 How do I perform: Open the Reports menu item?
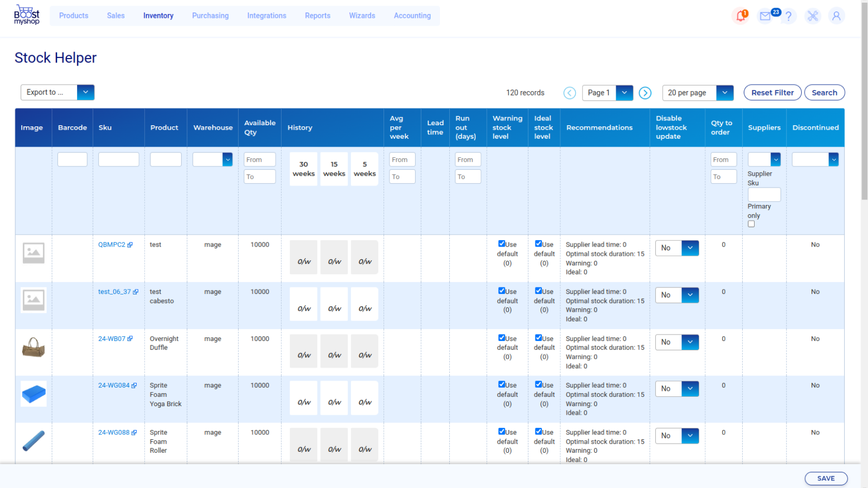click(317, 16)
